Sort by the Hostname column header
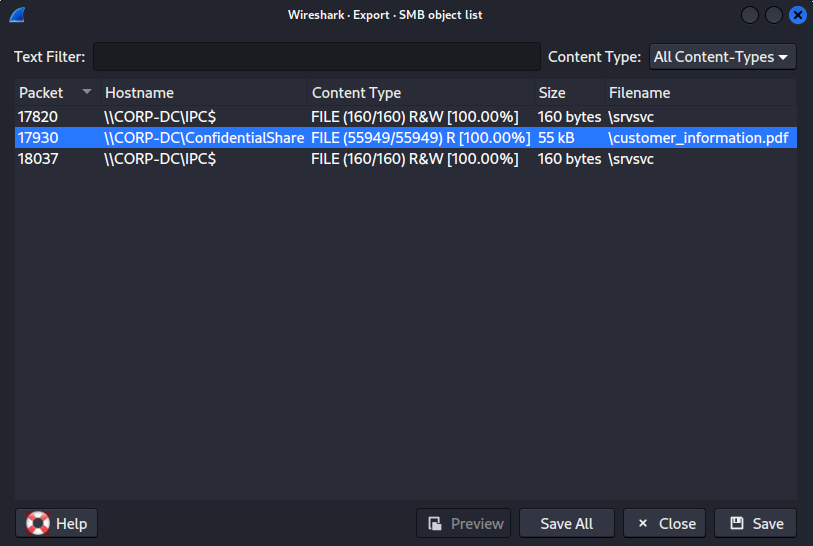Viewport: 813px width, 546px height. (x=204, y=93)
